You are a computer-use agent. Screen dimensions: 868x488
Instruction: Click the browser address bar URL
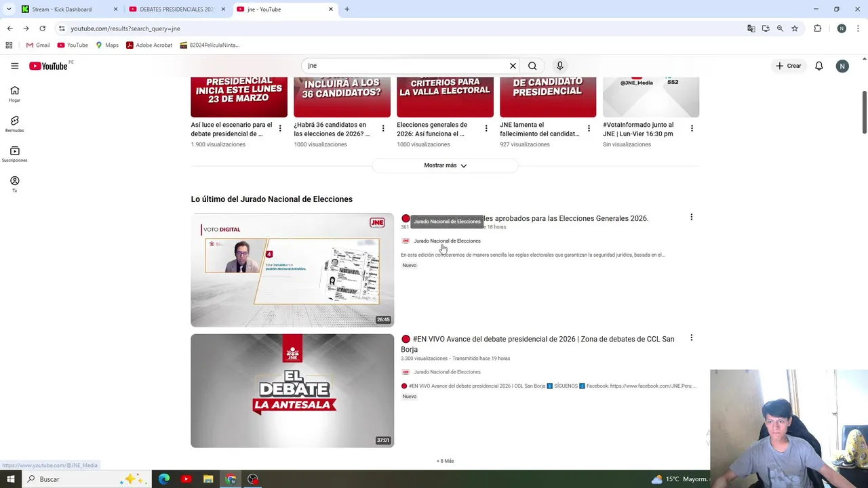125,28
